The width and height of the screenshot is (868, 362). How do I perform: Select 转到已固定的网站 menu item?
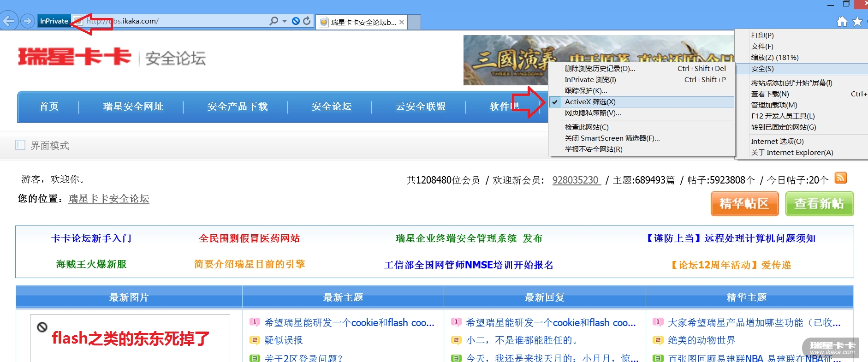[x=802, y=127]
